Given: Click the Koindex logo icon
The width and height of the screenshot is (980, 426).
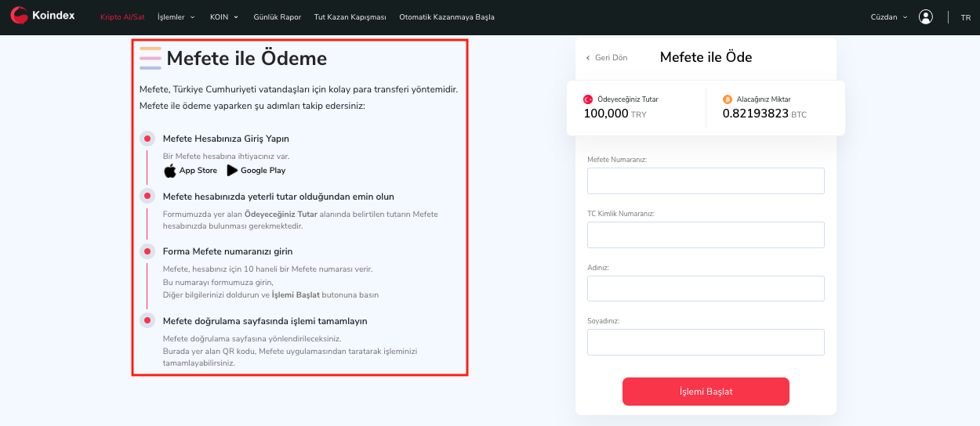Looking at the screenshot, I should pyautogui.click(x=19, y=15).
